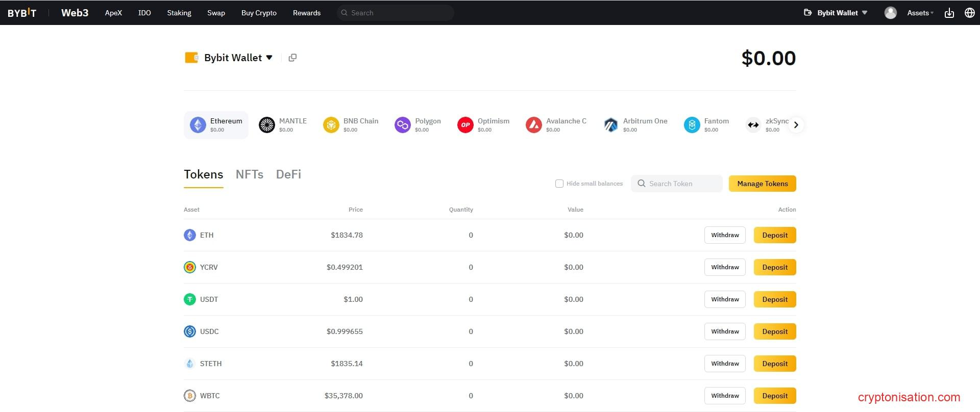Open the language globe icon
Image resolution: width=980 pixels, height=412 pixels.
969,13
